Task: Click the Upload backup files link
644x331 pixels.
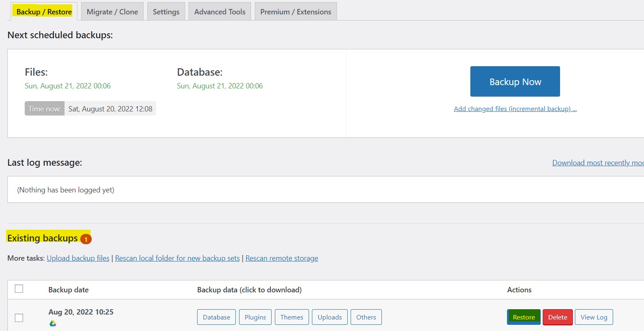Action: click(78, 258)
